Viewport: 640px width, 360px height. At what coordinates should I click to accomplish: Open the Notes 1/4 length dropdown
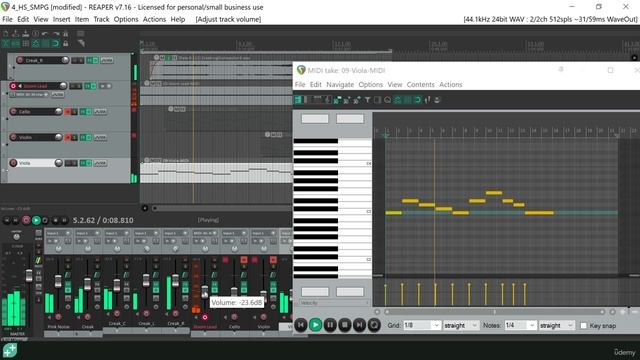click(x=520, y=325)
